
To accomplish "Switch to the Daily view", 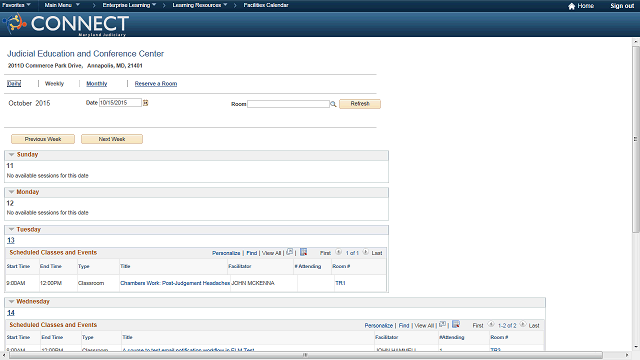I will (x=14, y=84).
